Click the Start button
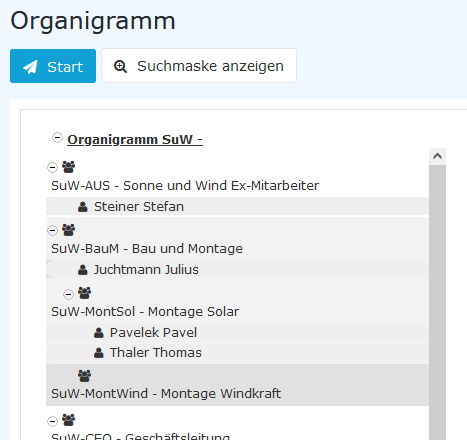 (x=53, y=66)
